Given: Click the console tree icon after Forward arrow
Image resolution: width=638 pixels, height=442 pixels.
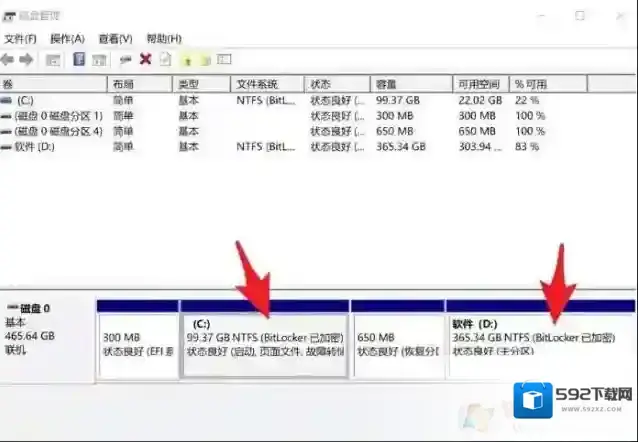Looking at the screenshot, I should [53, 60].
